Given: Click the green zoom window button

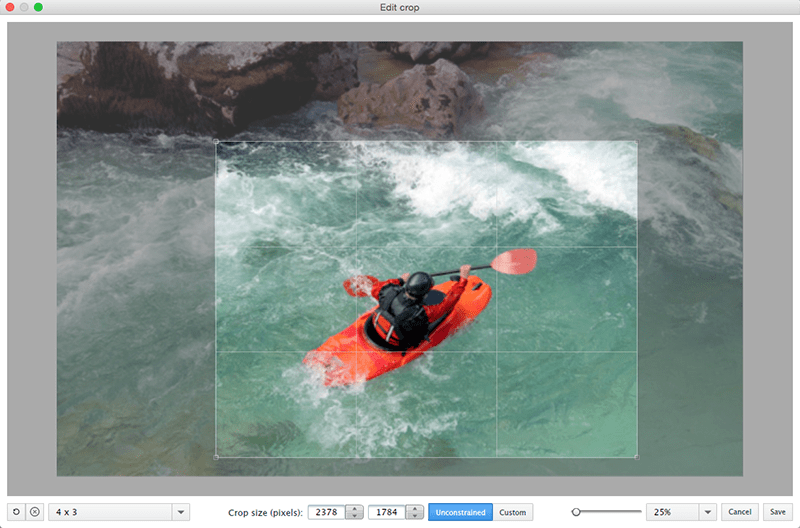Looking at the screenshot, I should (38, 7).
